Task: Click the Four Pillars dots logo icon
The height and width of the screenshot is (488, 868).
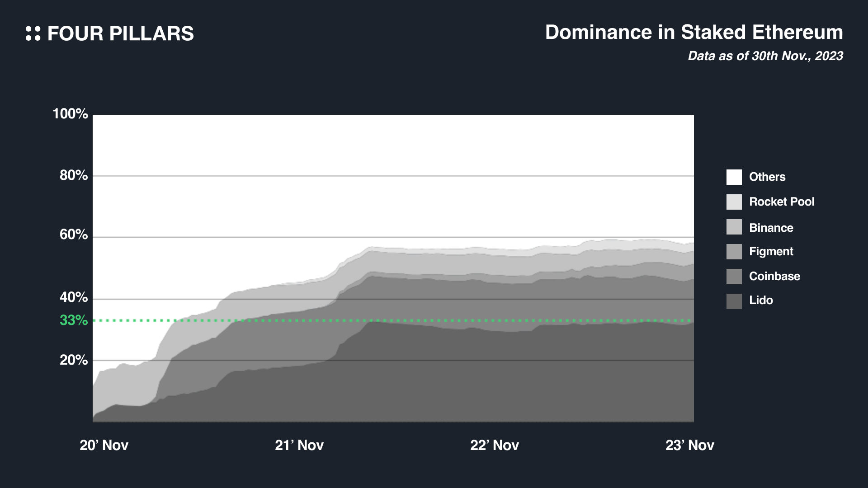Action: click(33, 33)
